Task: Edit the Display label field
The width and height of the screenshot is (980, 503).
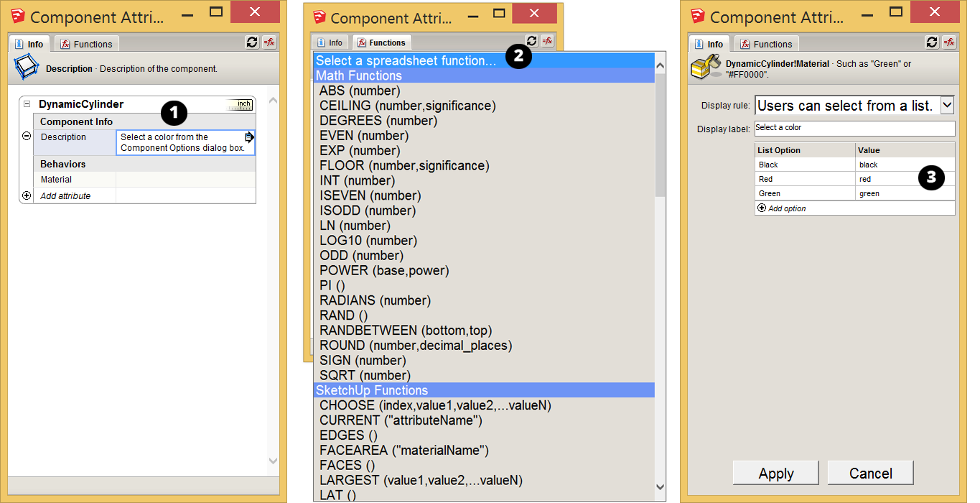Action: click(x=855, y=129)
